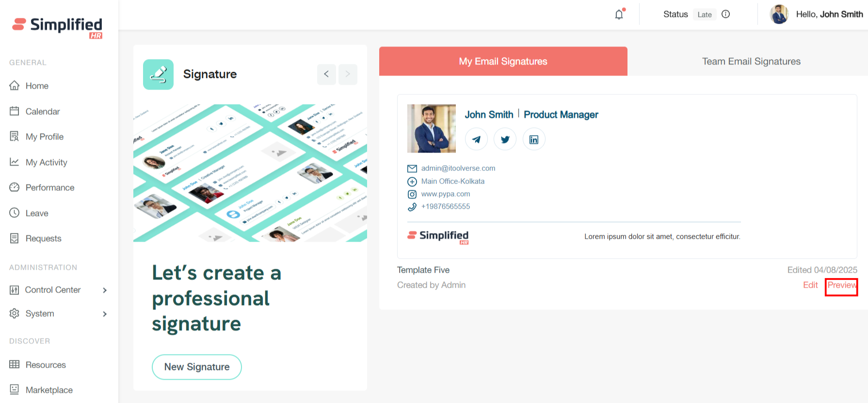Edit the Template Five signature
The image size is (868, 403).
tap(810, 285)
